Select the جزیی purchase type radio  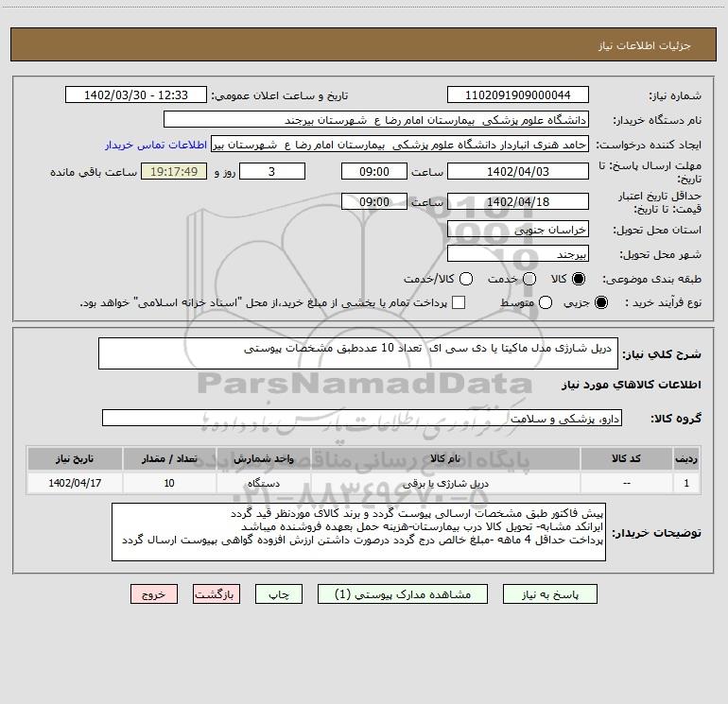600,302
